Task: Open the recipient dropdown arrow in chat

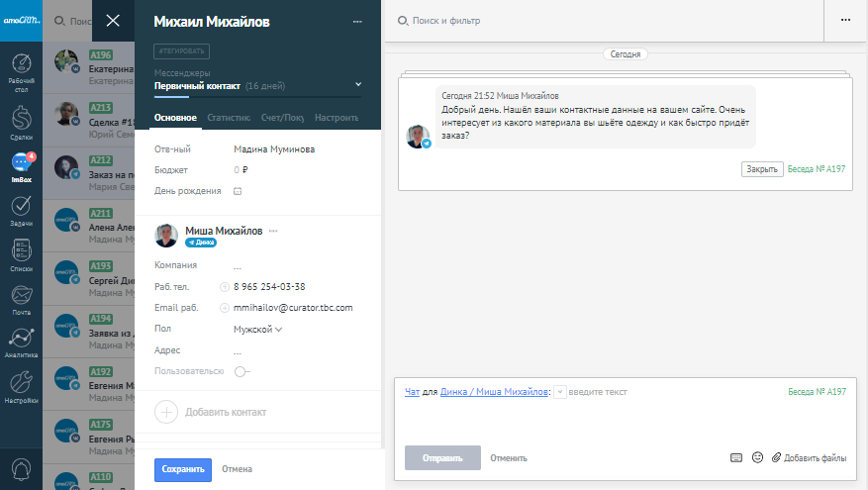Action: [561, 392]
